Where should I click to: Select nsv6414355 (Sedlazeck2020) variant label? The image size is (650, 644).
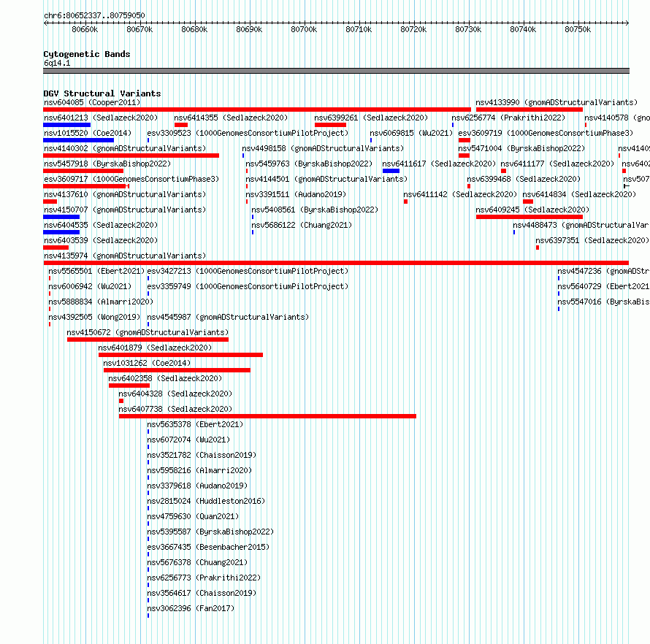pyautogui.click(x=231, y=118)
